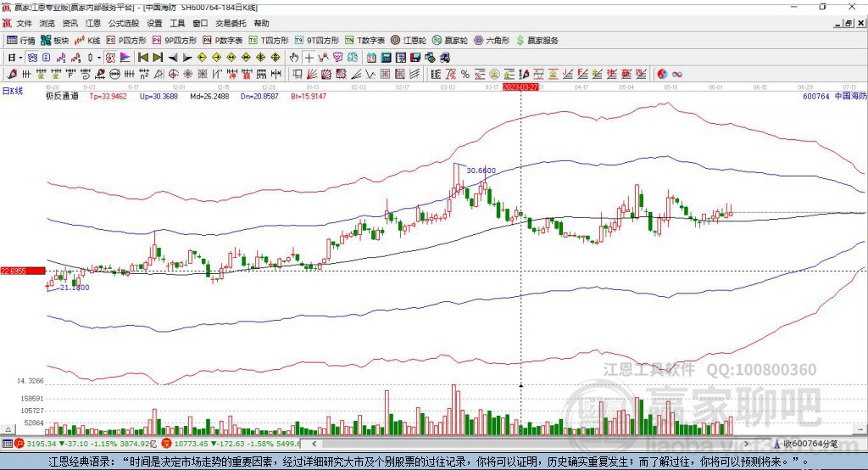
Task: Select the crosshair cursor tool
Action: [x=309, y=58]
